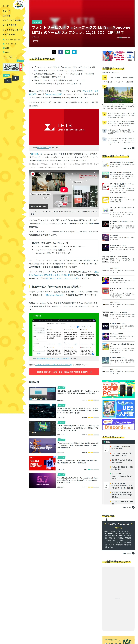Open ゼロから分かるBlender講座 pickup

point(118,175)
